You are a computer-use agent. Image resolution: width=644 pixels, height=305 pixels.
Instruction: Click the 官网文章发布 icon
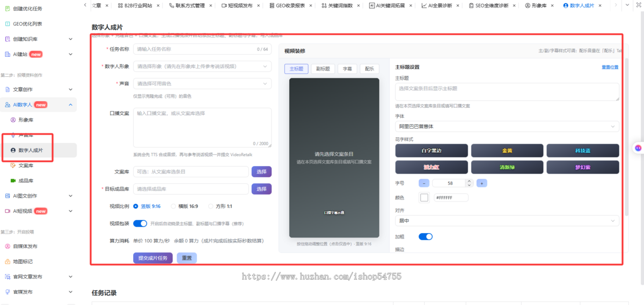[8, 277]
